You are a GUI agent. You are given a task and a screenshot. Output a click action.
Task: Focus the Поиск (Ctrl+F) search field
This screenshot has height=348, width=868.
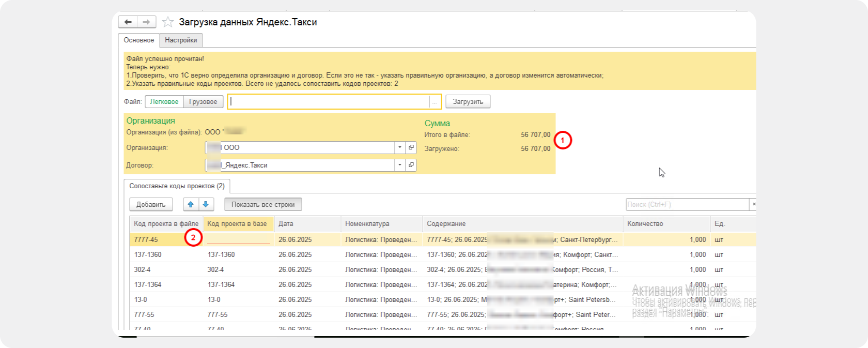tap(687, 205)
